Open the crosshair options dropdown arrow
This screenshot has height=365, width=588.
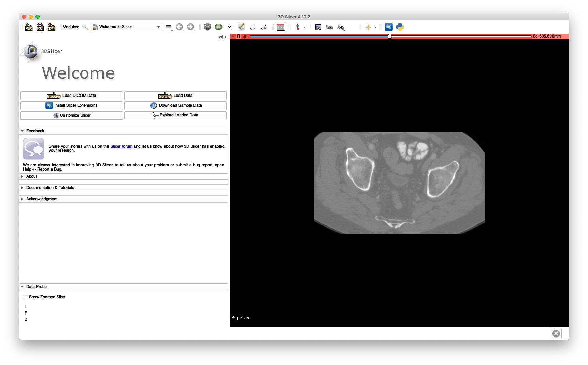point(375,27)
